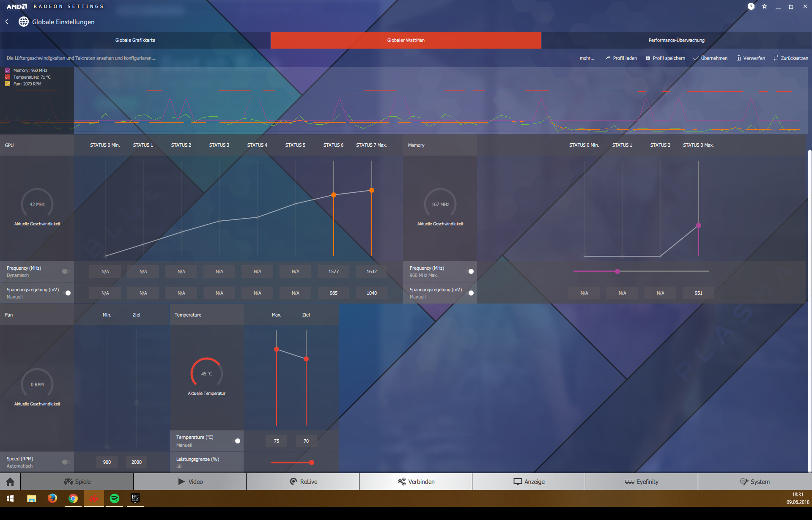Click the favorites star icon

(x=765, y=6)
